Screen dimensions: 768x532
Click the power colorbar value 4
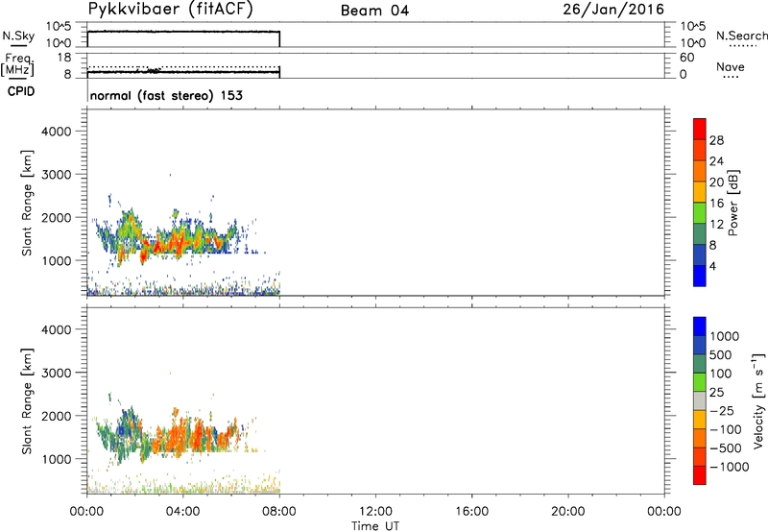(x=713, y=266)
